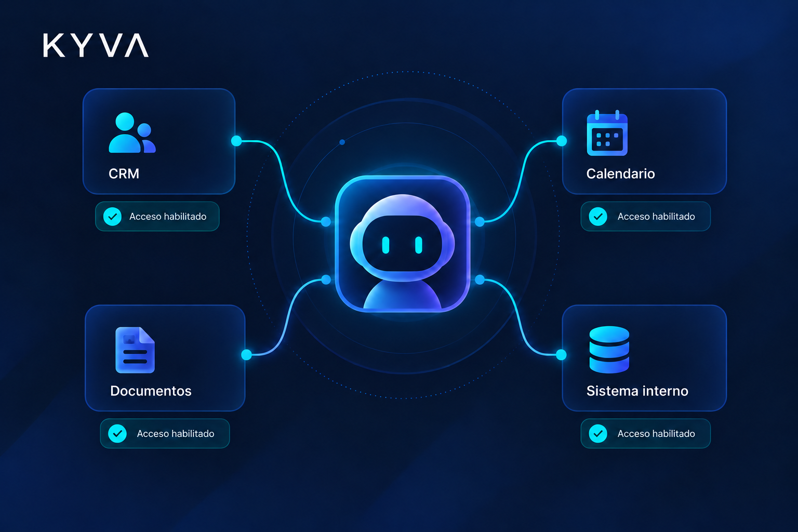The image size is (798, 532).
Task: Click the checkmark under Sistema interno
Action: click(x=598, y=434)
